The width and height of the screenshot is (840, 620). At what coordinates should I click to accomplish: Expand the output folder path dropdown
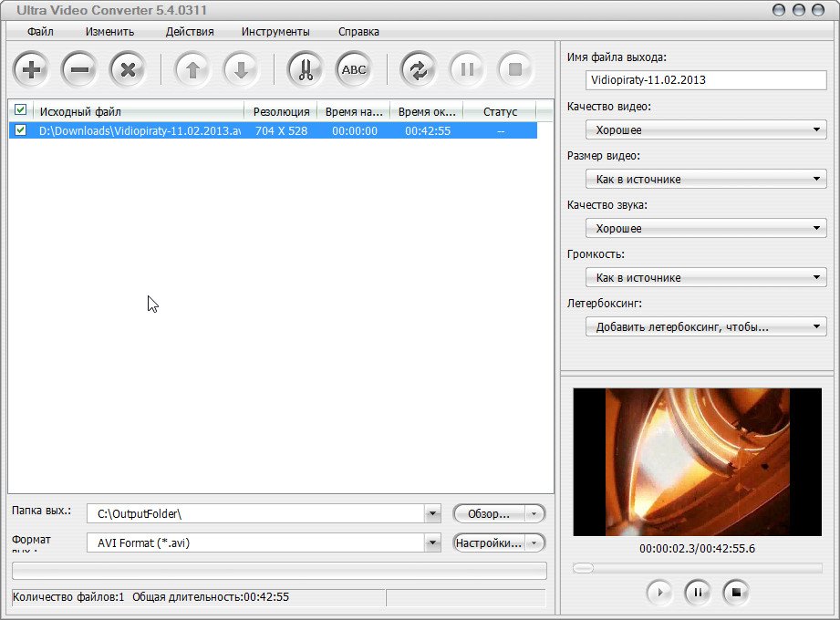point(432,513)
